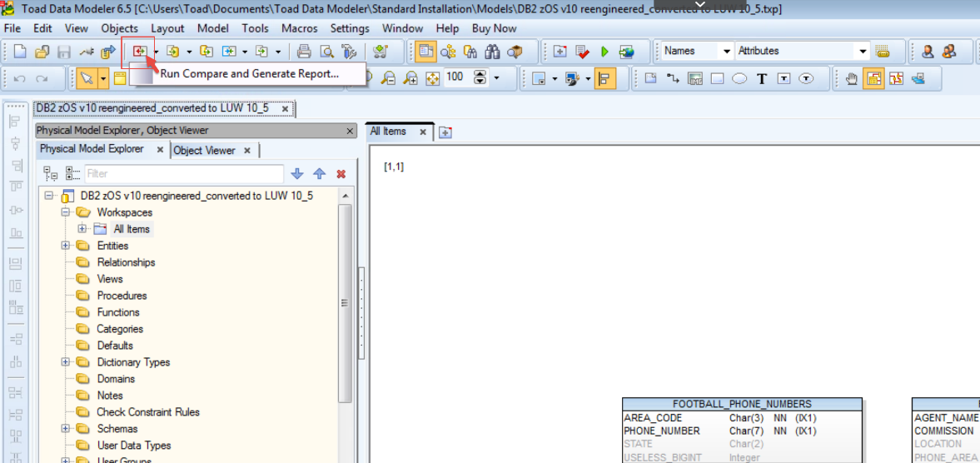Open the Buy Now menu
This screenshot has width=980, height=463.
tap(495, 28)
